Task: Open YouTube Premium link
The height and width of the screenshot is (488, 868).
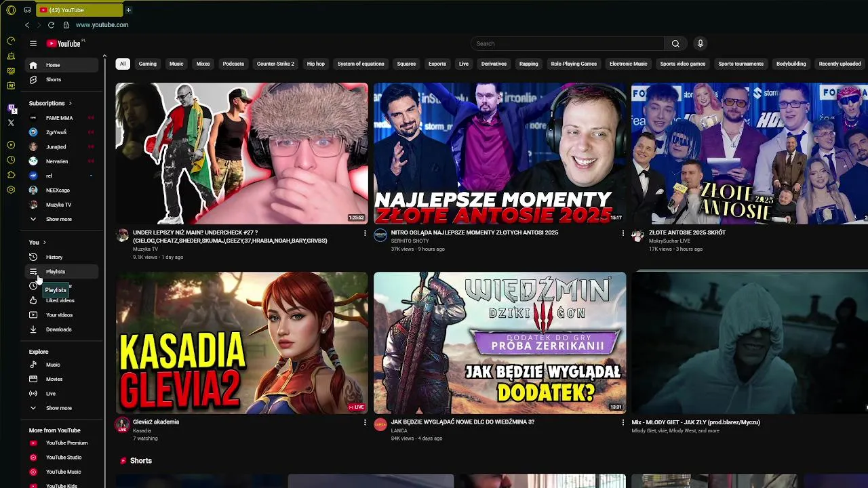Action: [62, 443]
